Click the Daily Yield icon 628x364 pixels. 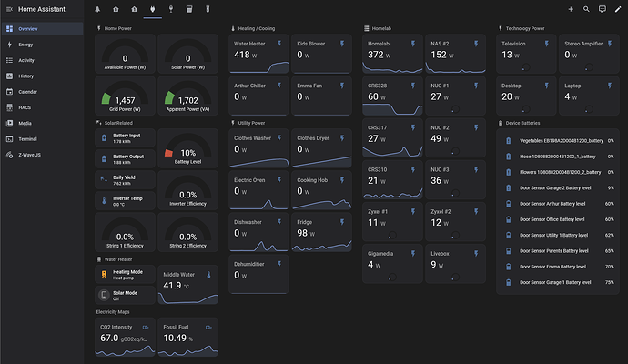point(104,180)
